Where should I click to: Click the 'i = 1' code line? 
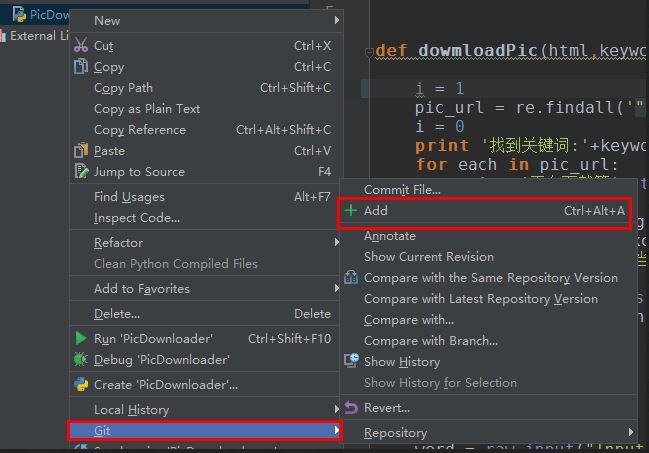pyautogui.click(x=440, y=88)
